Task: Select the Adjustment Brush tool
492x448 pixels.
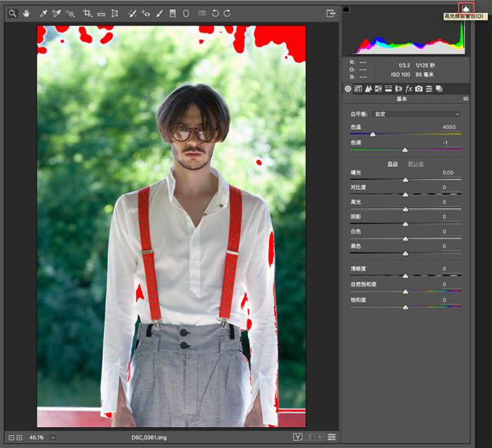Action: (159, 14)
